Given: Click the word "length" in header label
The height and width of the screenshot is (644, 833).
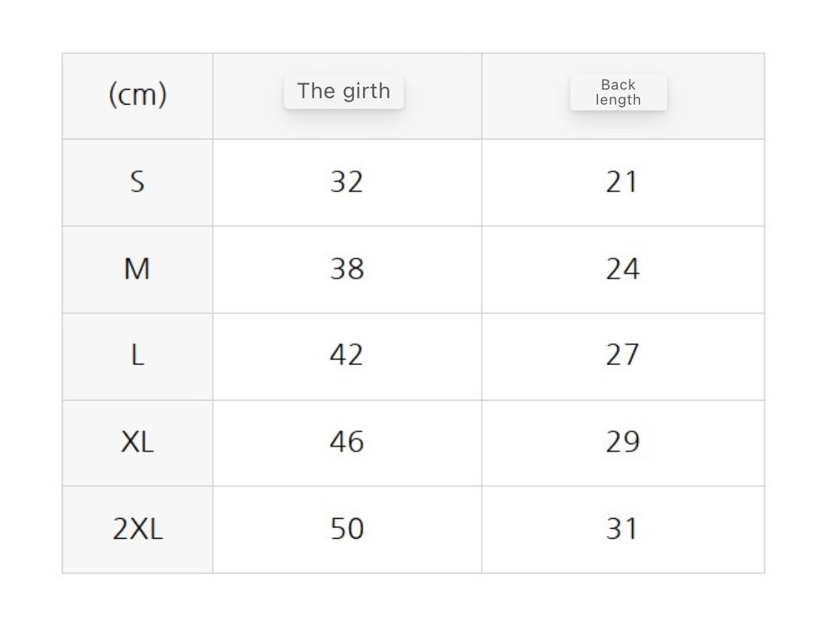Looking at the screenshot, I should point(618,100).
